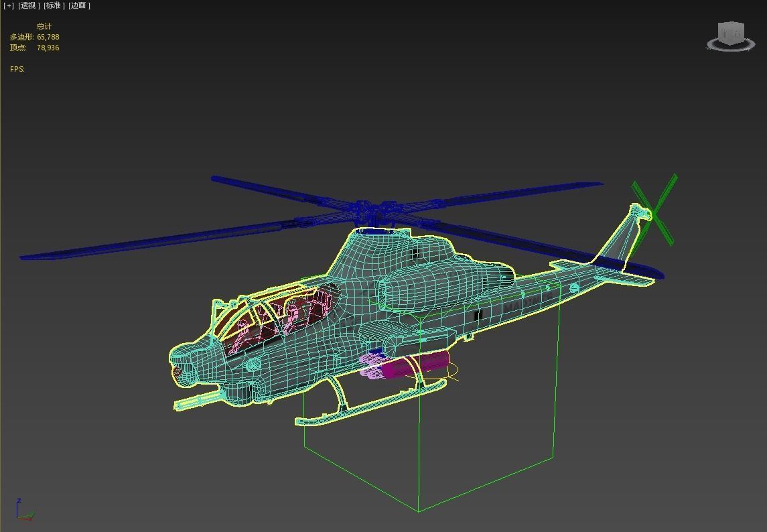
Task: Open the 标准 shading quality menu
Action: [54, 6]
